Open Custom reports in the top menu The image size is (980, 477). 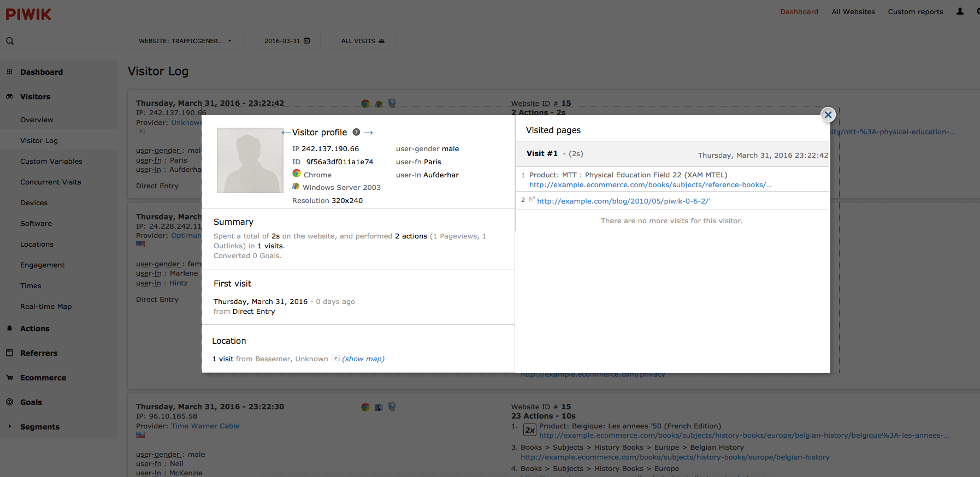coord(916,12)
